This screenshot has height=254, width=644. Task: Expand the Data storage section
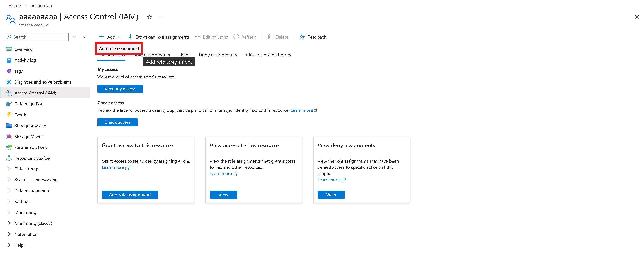[x=27, y=169]
